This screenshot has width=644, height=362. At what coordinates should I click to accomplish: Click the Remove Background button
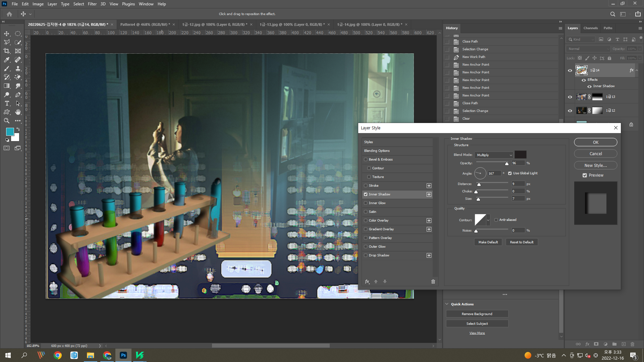coord(477,314)
